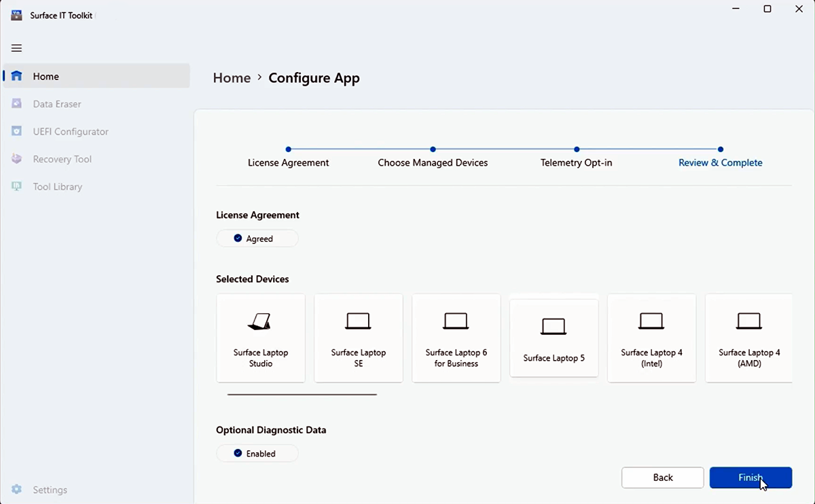Go to the Telemetry Opt-in step
The image size is (815, 504).
(577, 149)
